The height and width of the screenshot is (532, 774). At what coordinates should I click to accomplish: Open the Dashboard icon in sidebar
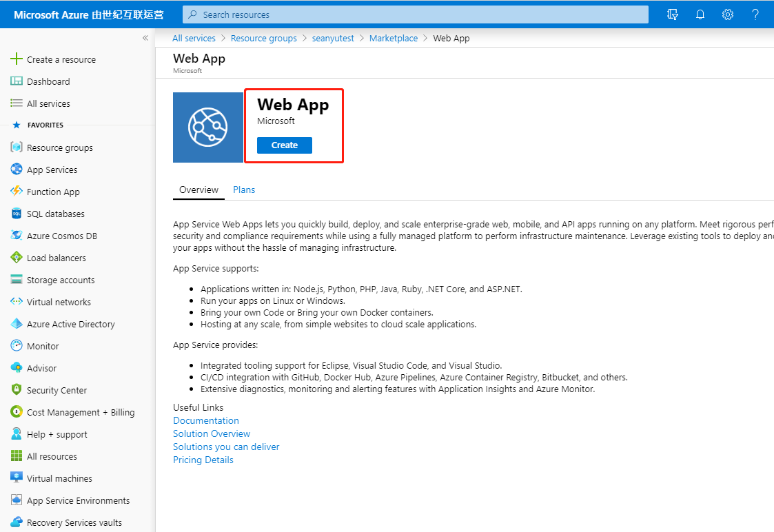coord(17,81)
